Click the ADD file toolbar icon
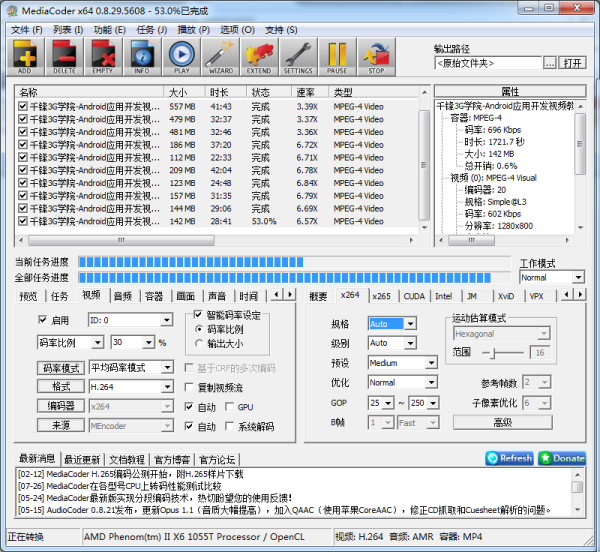The height and width of the screenshot is (552, 600). click(x=26, y=57)
